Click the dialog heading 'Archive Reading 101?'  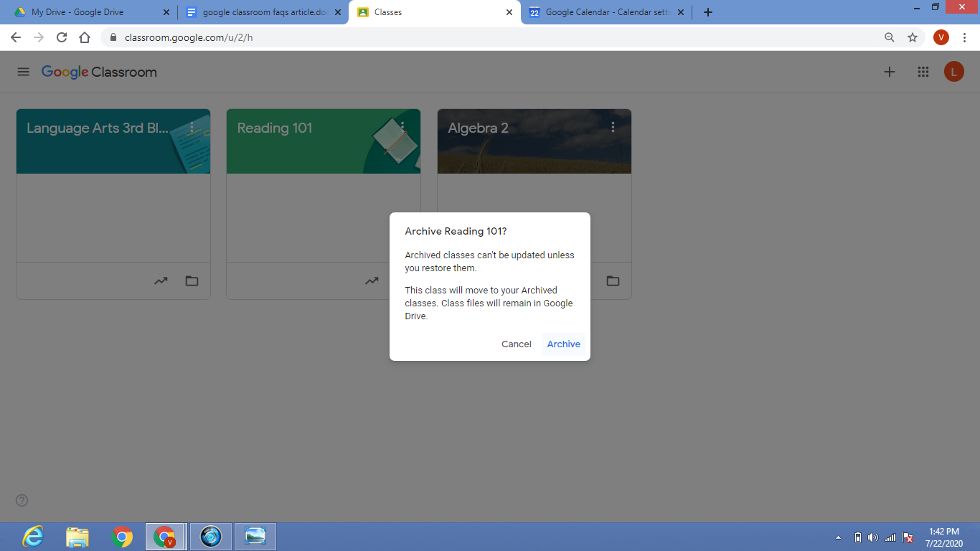coord(456,231)
